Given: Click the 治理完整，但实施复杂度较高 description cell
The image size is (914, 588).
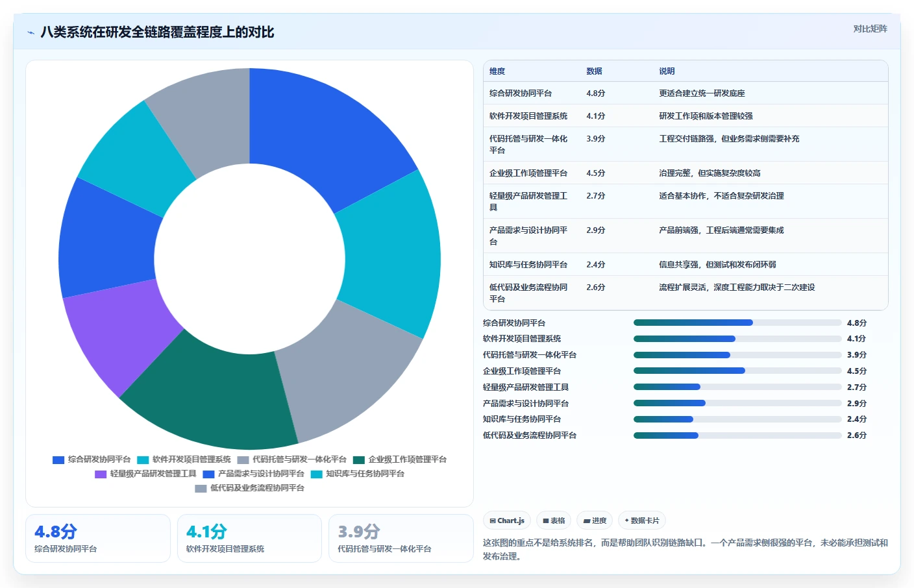Looking at the screenshot, I should (x=710, y=173).
